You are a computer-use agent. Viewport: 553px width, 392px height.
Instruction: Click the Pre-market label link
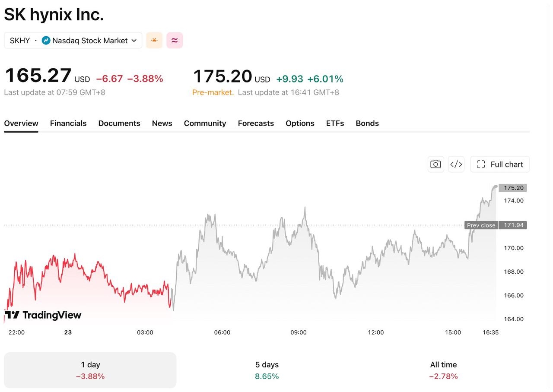[x=213, y=92]
